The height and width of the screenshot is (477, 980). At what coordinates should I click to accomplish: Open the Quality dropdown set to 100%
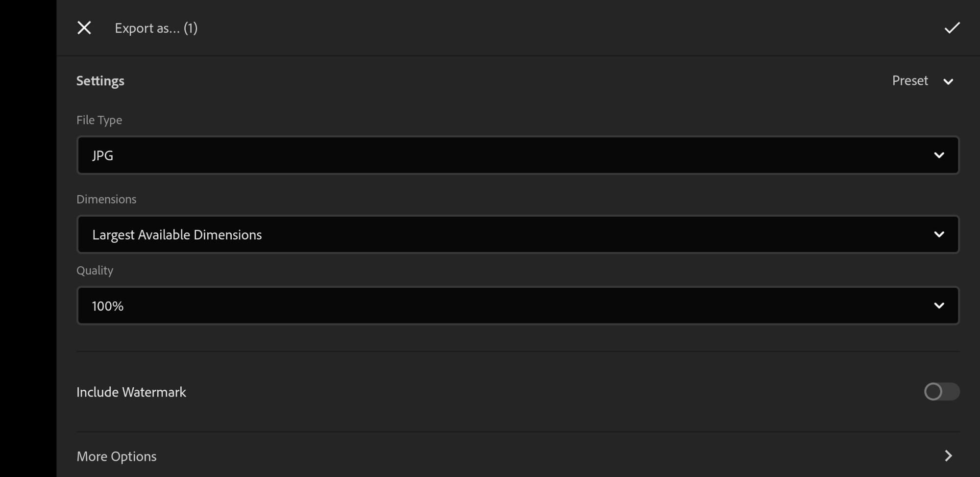click(517, 305)
